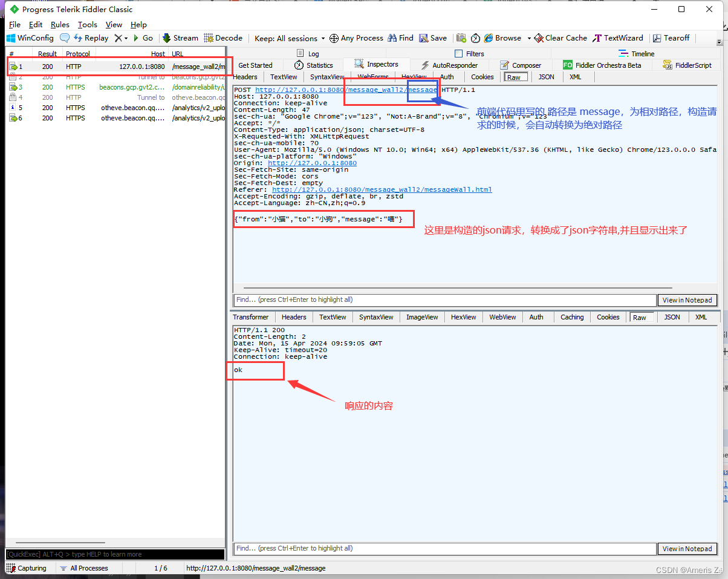Viewport: 728px width, 579px height.
Task: Open the View menu
Action: [x=114, y=24]
